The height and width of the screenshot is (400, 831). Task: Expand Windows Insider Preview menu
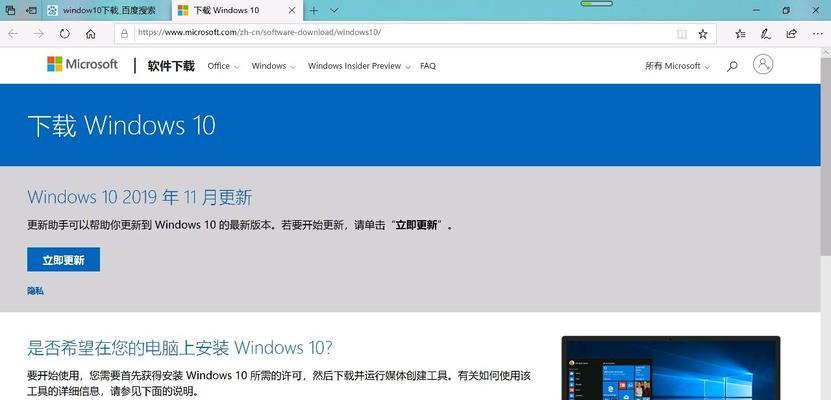click(359, 66)
